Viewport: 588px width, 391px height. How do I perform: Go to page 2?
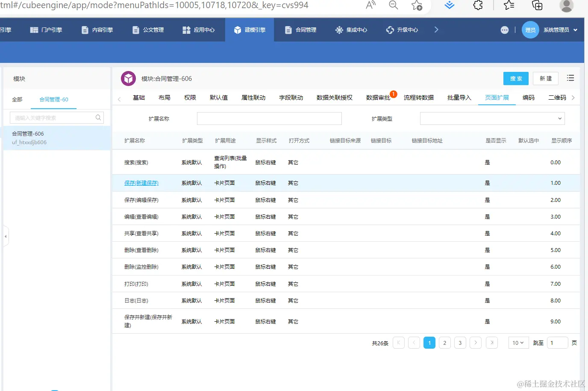[x=445, y=343]
